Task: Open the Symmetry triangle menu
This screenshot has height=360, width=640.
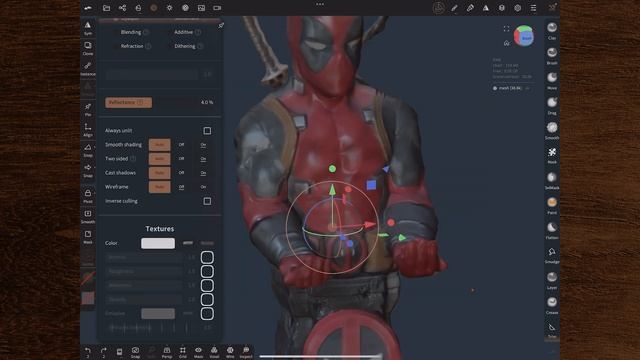Action: [486, 8]
